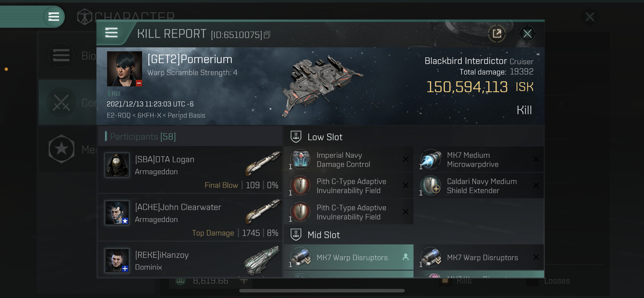Click Imperial Navy Damage Control module icon
This screenshot has height=298, width=644.
pyautogui.click(x=301, y=159)
